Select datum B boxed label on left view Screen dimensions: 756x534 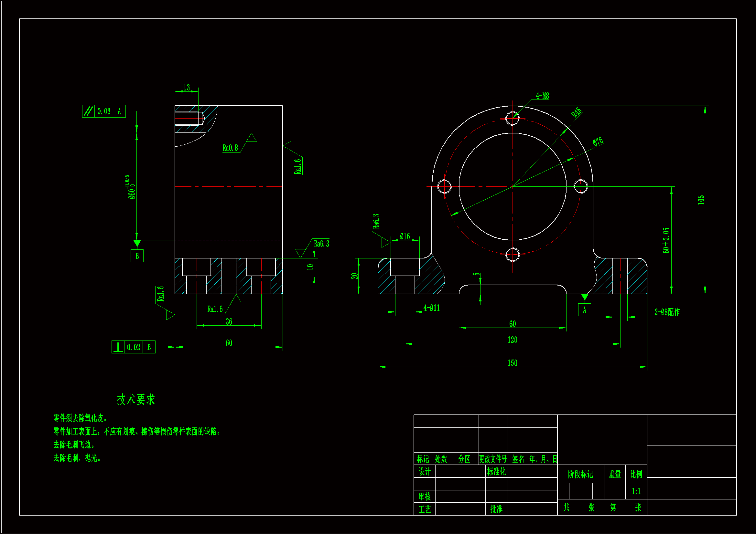137,256
